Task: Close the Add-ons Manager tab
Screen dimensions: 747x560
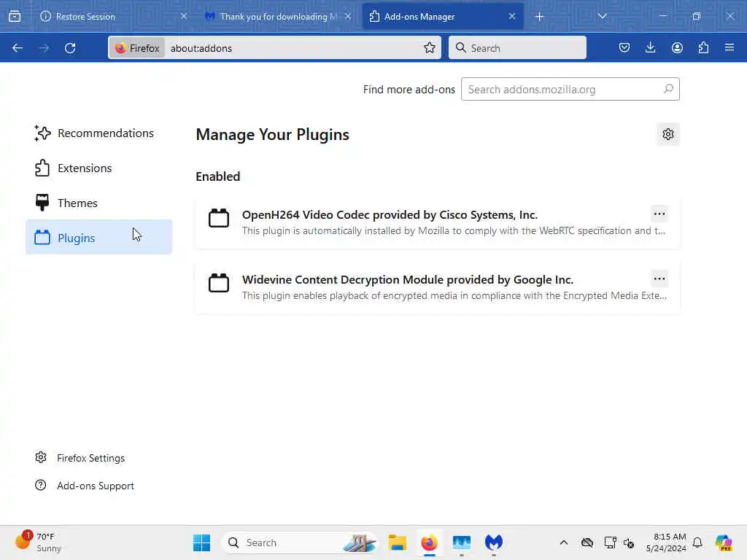Action: (x=512, y=16)
